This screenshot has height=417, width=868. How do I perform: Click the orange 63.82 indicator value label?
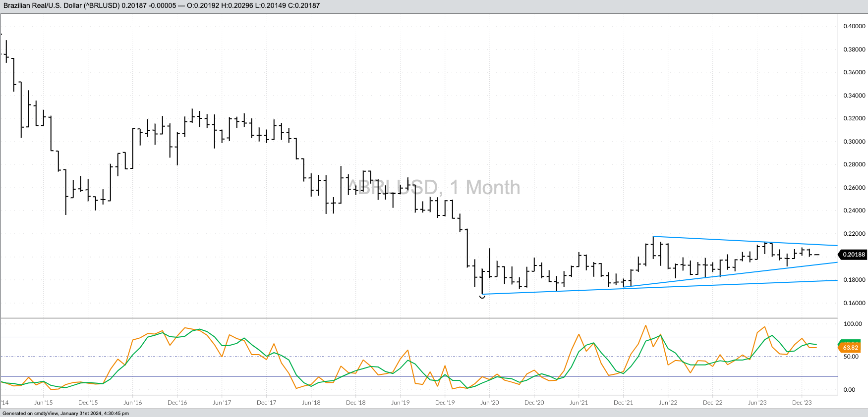coord(851,348)
